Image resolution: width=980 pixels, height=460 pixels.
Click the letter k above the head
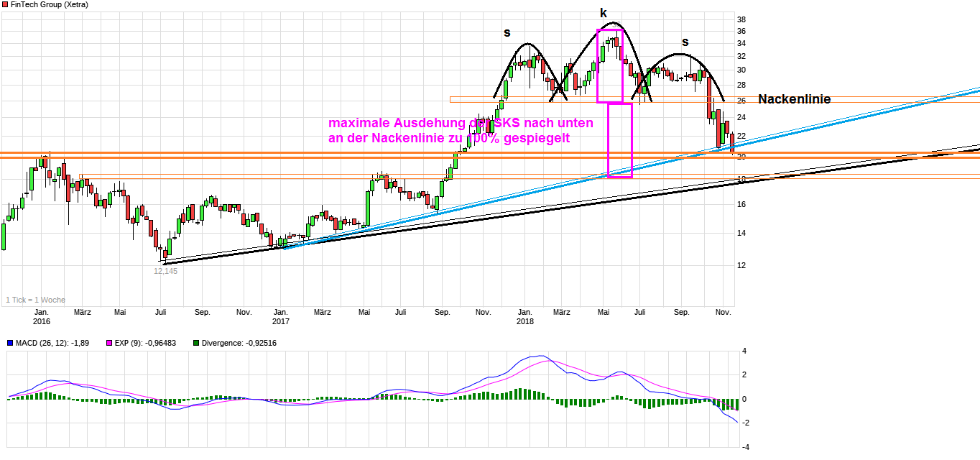tap(604, 13)
